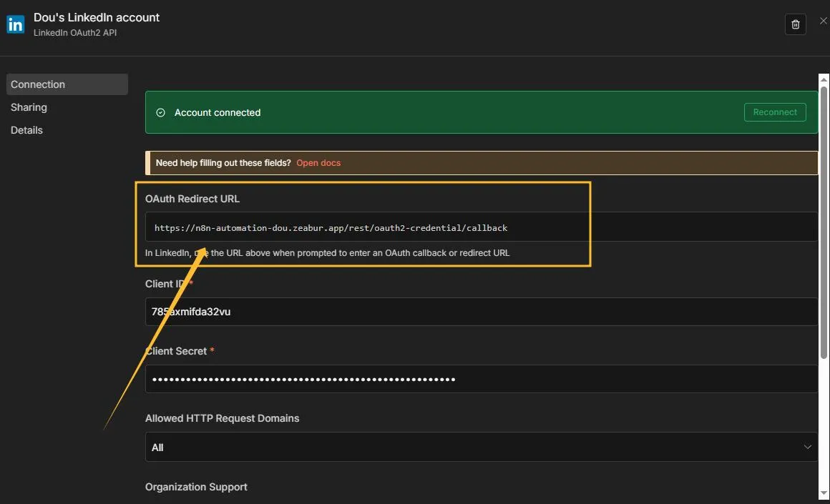The image size is (830, 504).
Task: Expand the Allowed HTTP Request Domains dropdown
Action: point(481,447)
